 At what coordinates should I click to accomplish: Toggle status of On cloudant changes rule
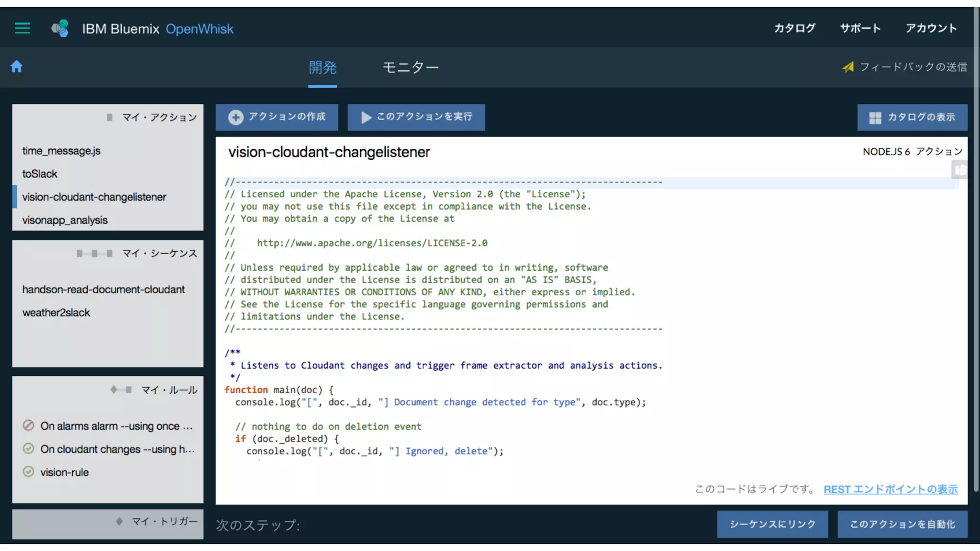tap(29, 449)
